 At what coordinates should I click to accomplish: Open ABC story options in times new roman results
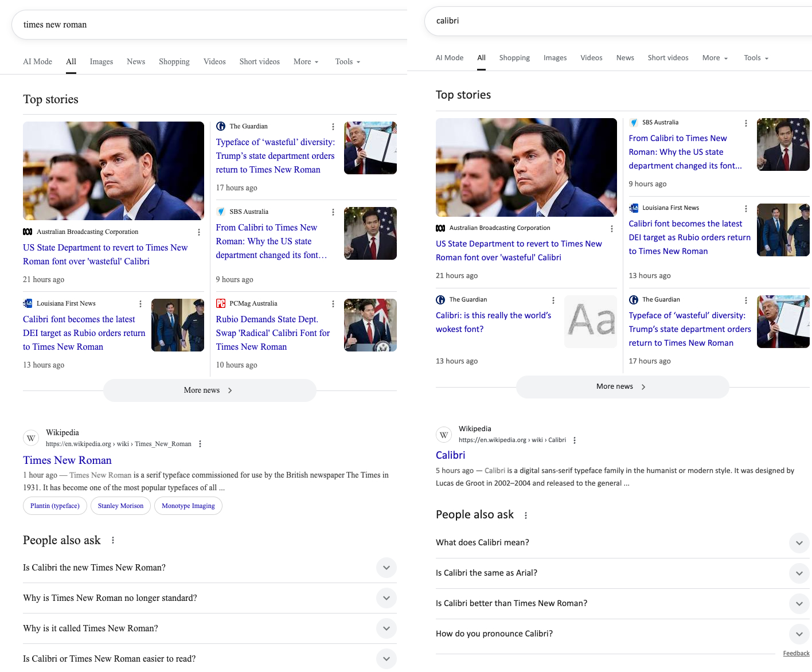click(x=199, y=232)
